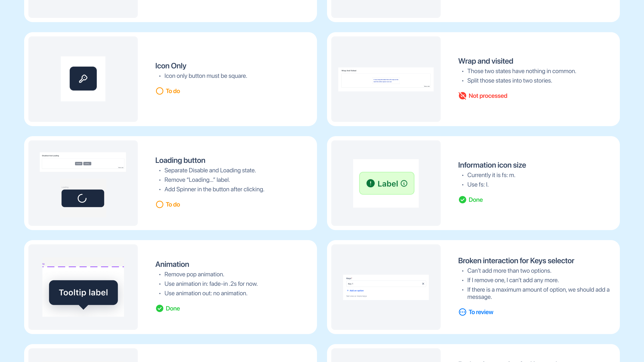Open the Wrap And Visited story thumbnail

coord(386,79)
